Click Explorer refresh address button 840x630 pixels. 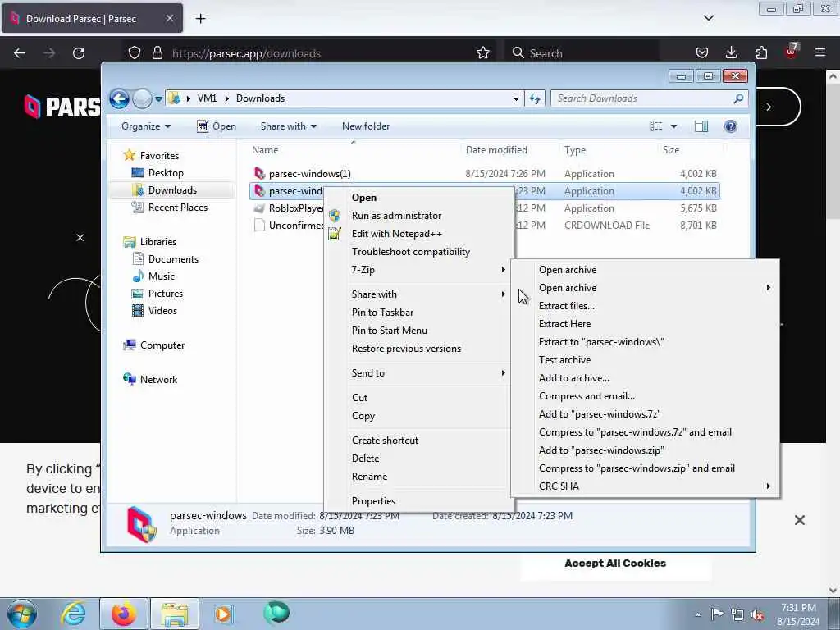point(535,98)
